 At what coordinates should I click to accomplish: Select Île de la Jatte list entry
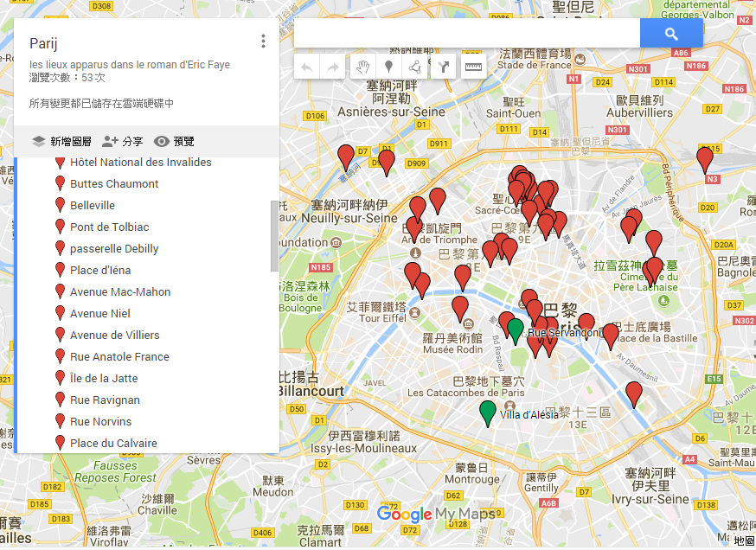point(104,378)
